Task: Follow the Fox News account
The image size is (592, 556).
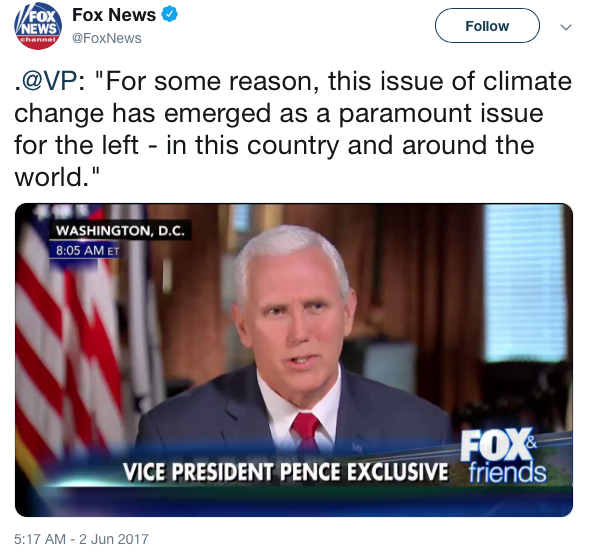Action: [x=487, y=26]
